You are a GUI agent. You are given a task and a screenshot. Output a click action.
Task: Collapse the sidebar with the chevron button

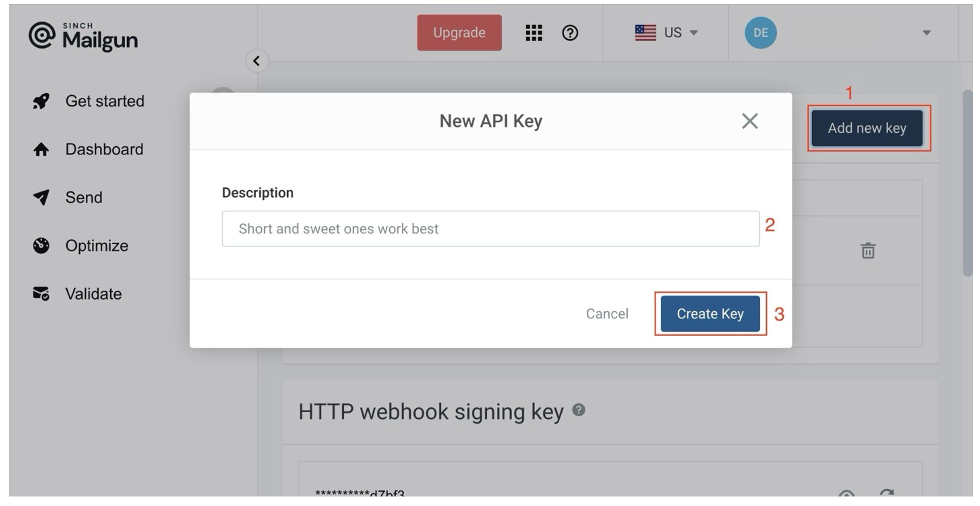pyautogui.click(x=257, y=61)
